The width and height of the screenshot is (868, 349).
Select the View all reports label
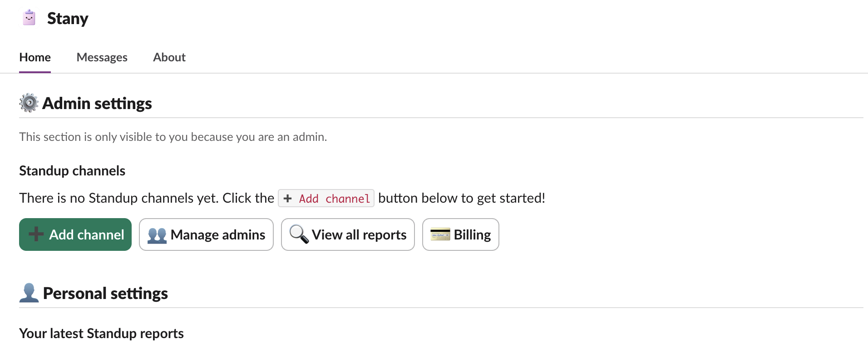pos(359,234)
